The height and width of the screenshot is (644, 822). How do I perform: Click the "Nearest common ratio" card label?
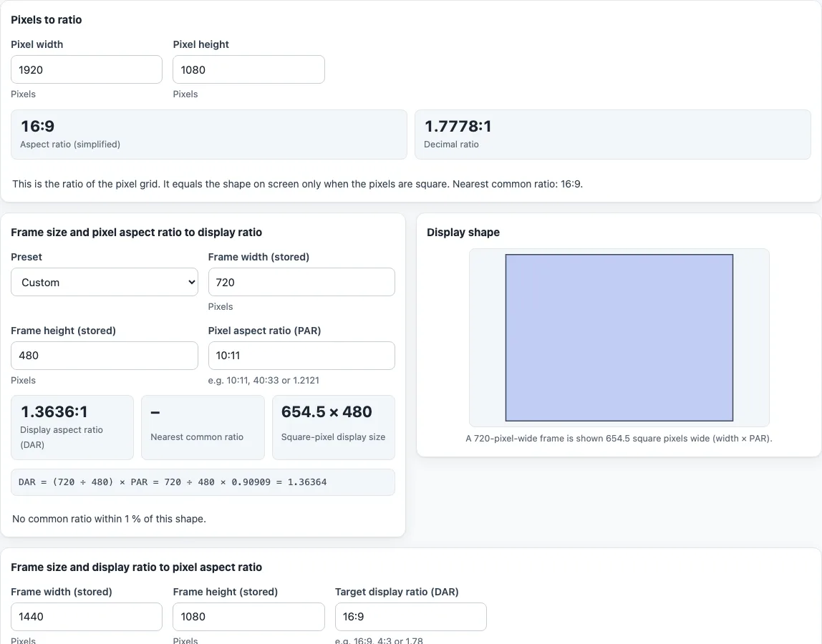[197, 437]
